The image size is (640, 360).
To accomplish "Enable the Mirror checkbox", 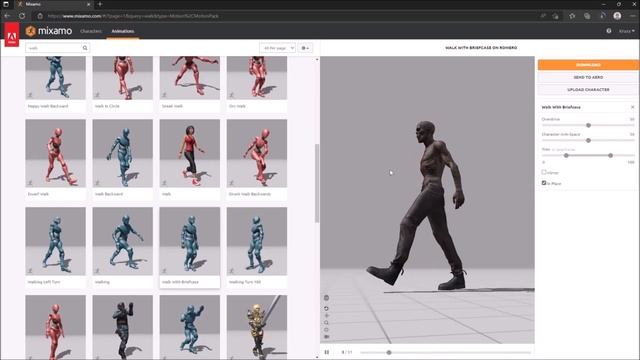I will [544, 172].
